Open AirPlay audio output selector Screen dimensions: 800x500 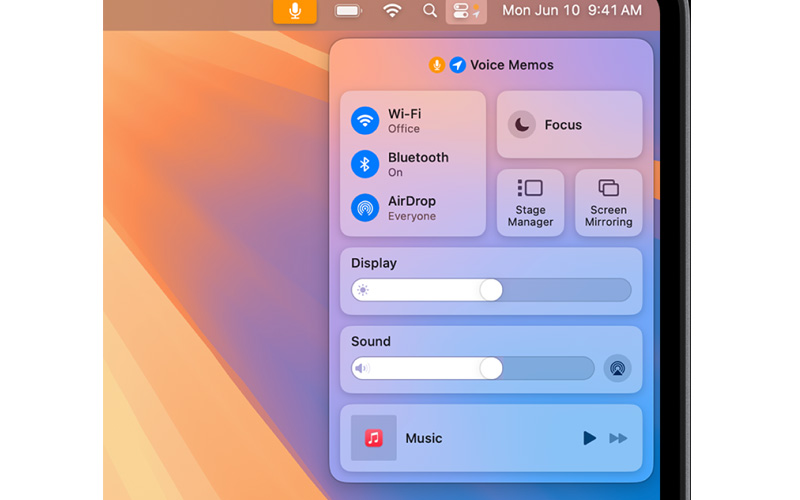pos(617,368)
